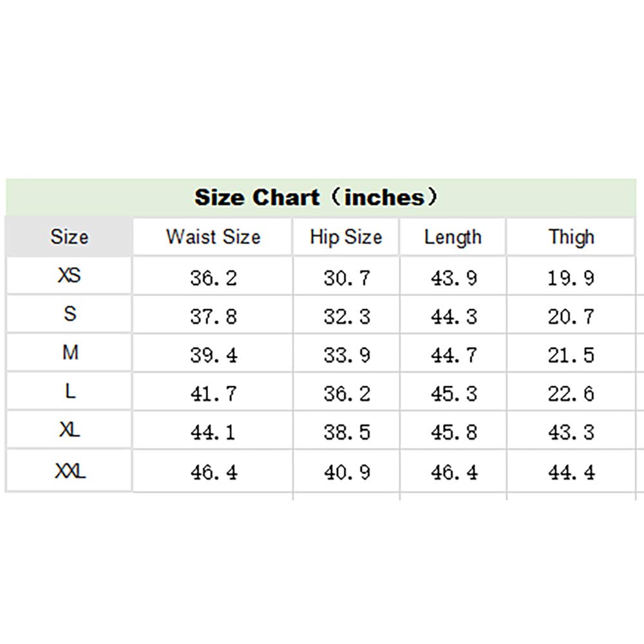
Task: Click the Size Chart (inches) title
Action: point(316,197)
